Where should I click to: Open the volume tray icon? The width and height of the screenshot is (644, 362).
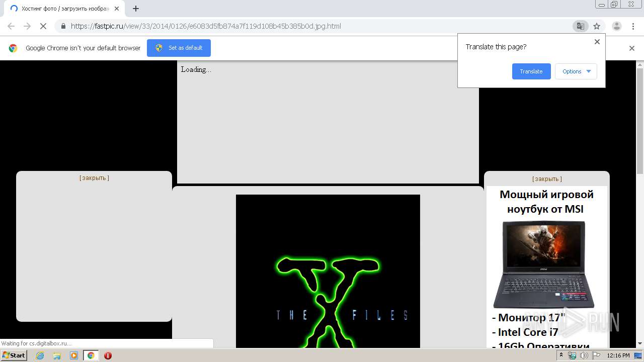[x=584, y=355]
